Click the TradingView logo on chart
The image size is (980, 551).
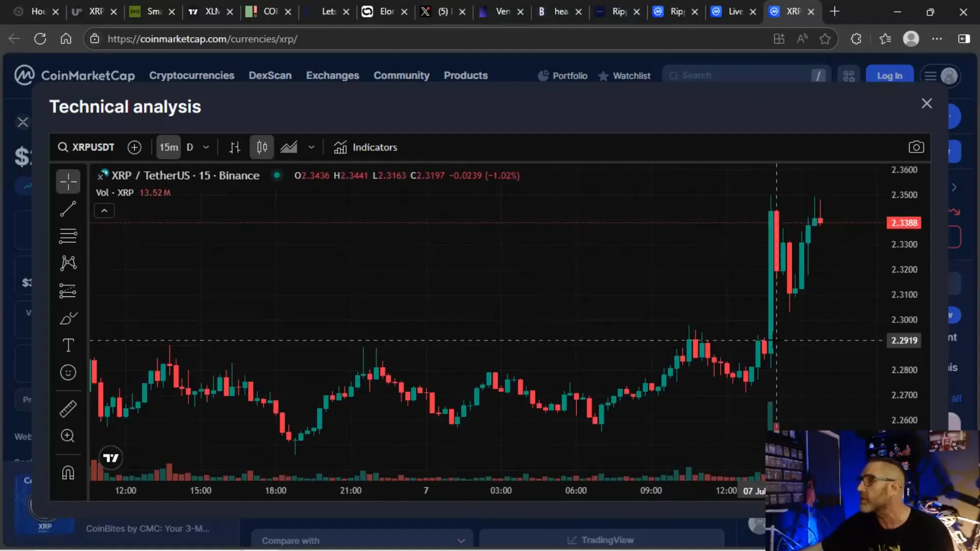coord(111,458)
